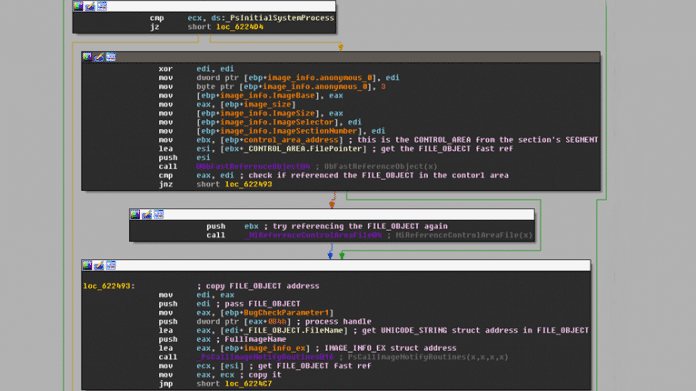This screenshot has height=391, width=696.
Task: Click the group nodes icon on the 'push ebx' block
Action: [x=159, y=215]
